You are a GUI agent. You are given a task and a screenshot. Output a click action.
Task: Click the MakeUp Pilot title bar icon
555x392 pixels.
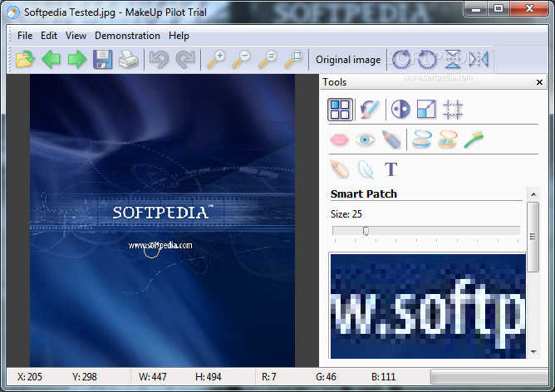pos(13,12)
